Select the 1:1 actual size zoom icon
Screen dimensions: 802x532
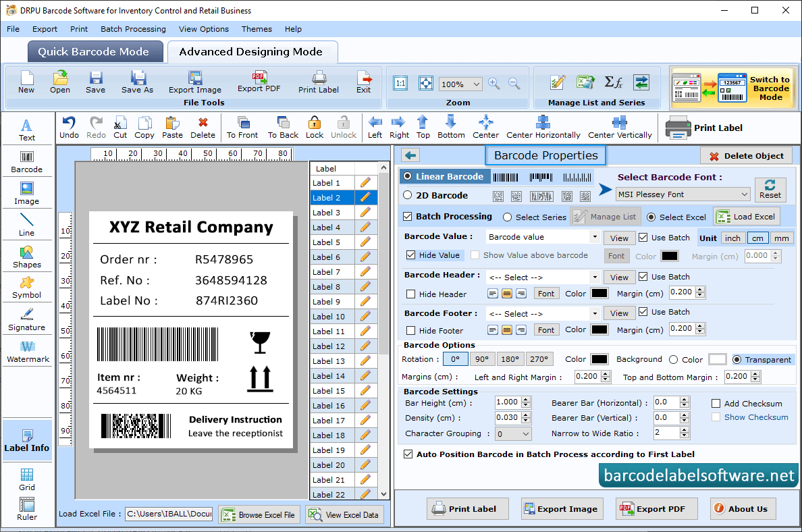400,83
